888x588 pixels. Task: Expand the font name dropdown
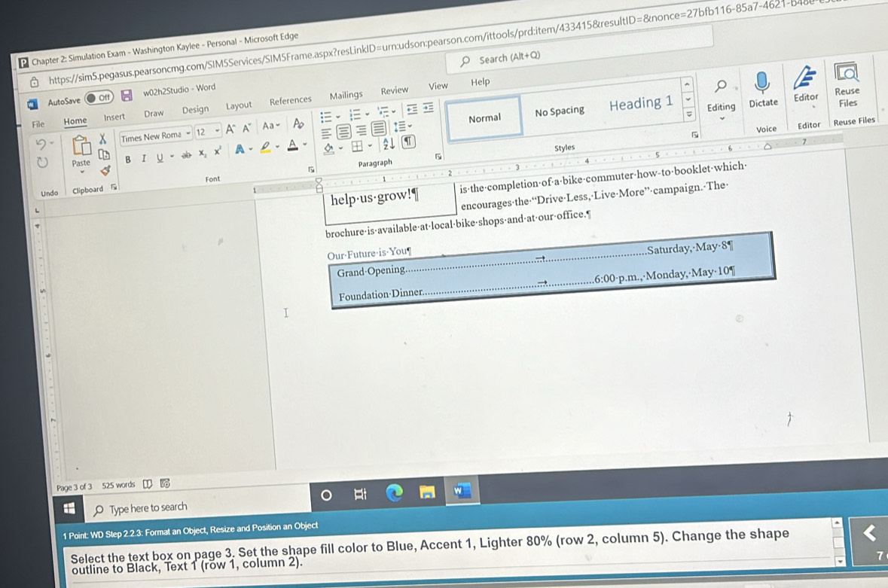188,133
